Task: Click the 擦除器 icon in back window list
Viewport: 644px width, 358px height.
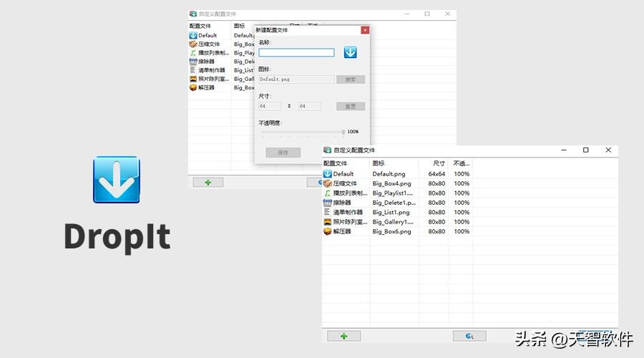Action: (193, 62)
